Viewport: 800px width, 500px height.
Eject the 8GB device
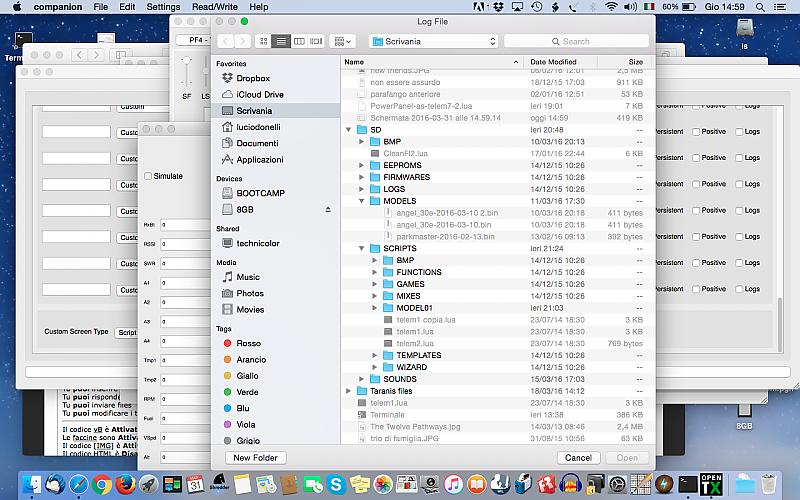[x=328, y=209]
